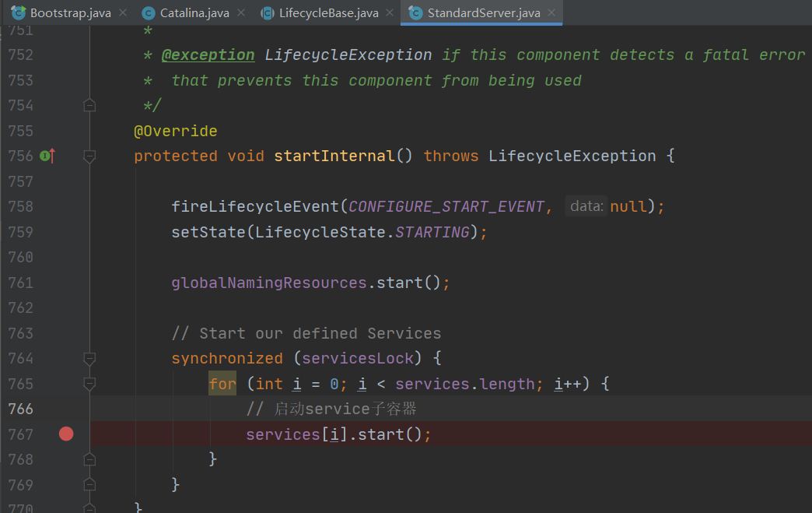This screenshot has height=513, width=812.
Task: Switch to the Catalina.java tab
Action: [194, 13]
